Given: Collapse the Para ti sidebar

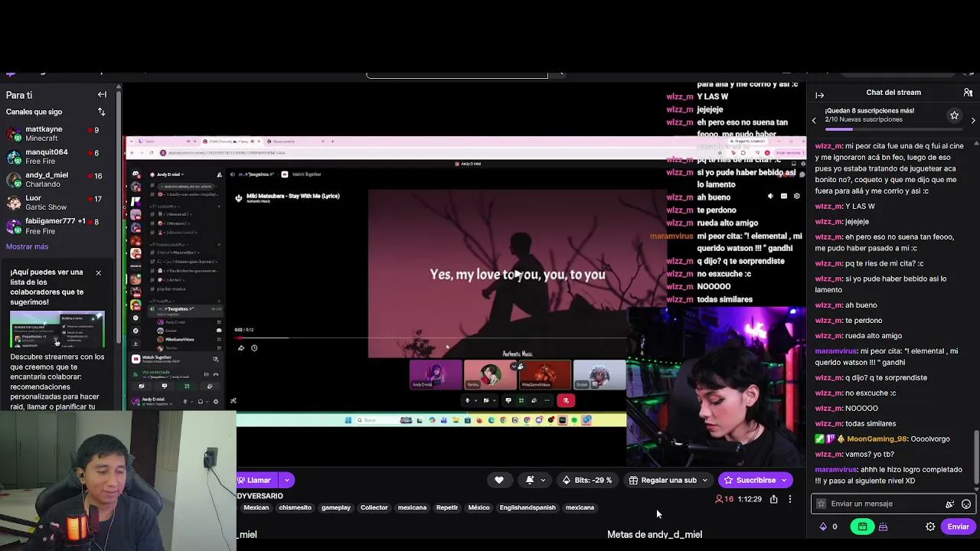Looking at the screenshot, I should (102, 95).
